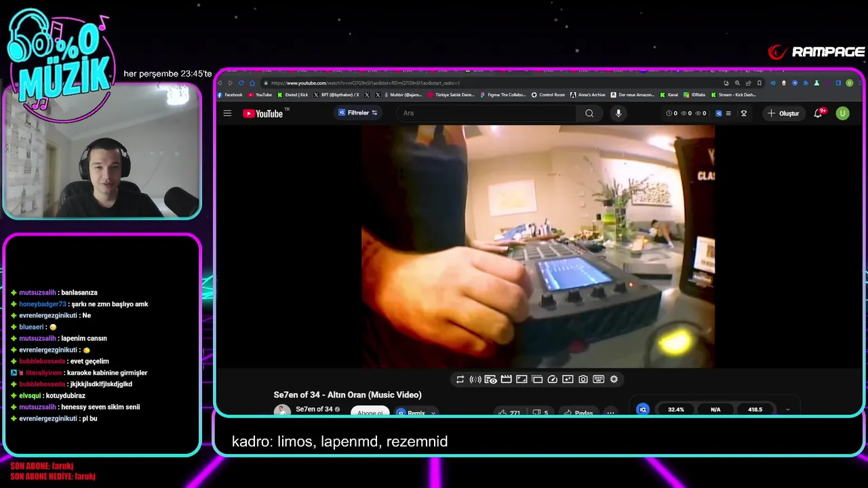Click the speedometer playback speed icon

552,380
